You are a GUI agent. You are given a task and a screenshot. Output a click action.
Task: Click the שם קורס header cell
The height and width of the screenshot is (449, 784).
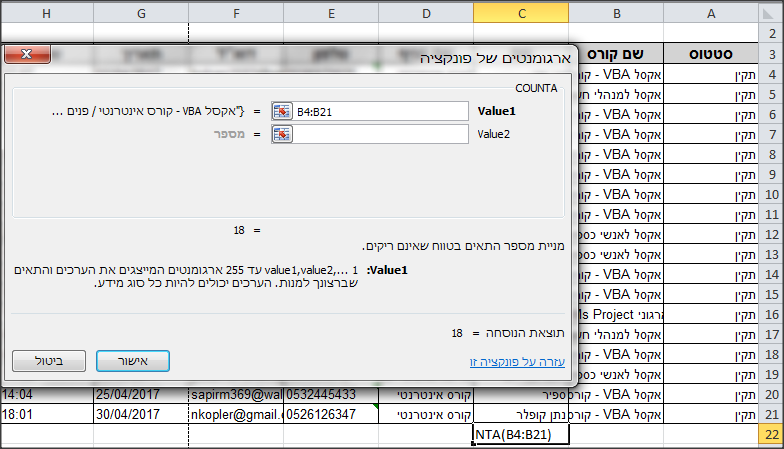[617, 54]
